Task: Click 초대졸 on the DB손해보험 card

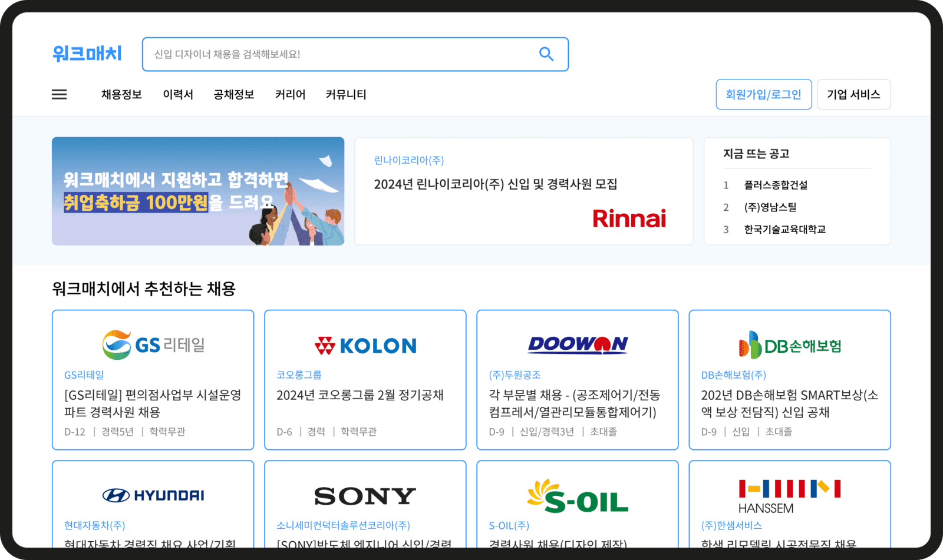Action: (x=779, y=432)
